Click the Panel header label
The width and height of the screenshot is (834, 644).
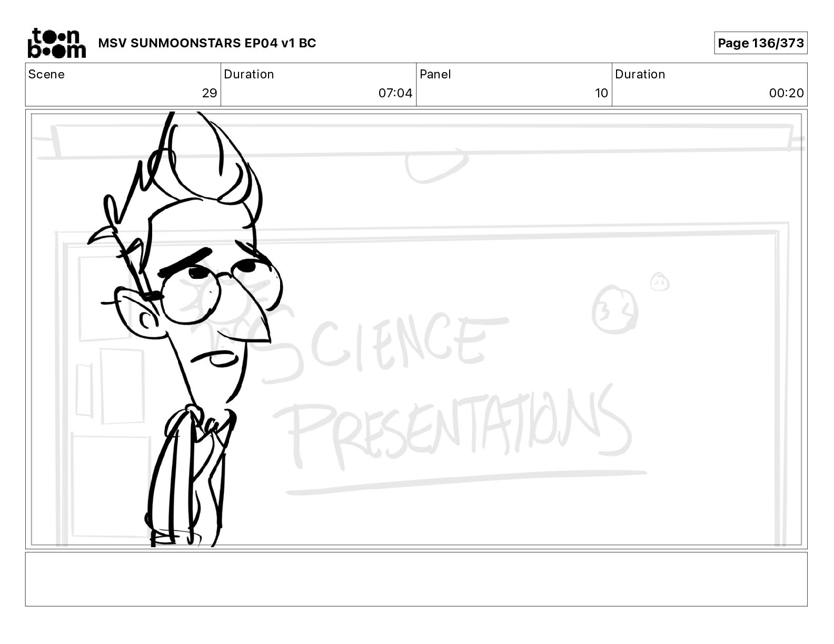point(435,74)
